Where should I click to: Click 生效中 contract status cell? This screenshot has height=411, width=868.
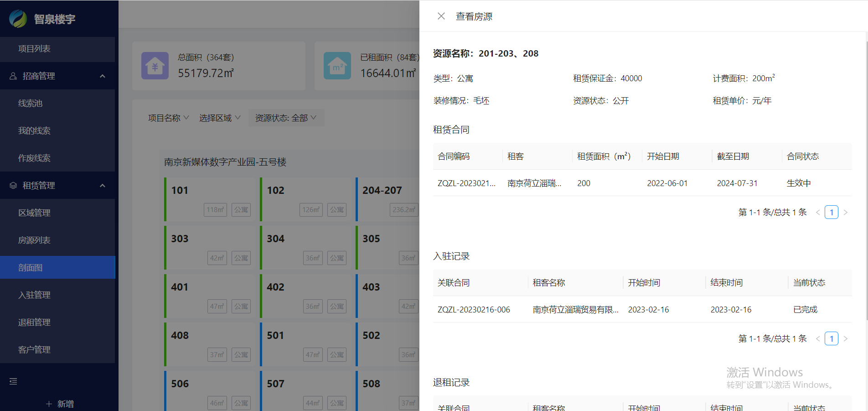pyautogui.click(x=799, y=183)
